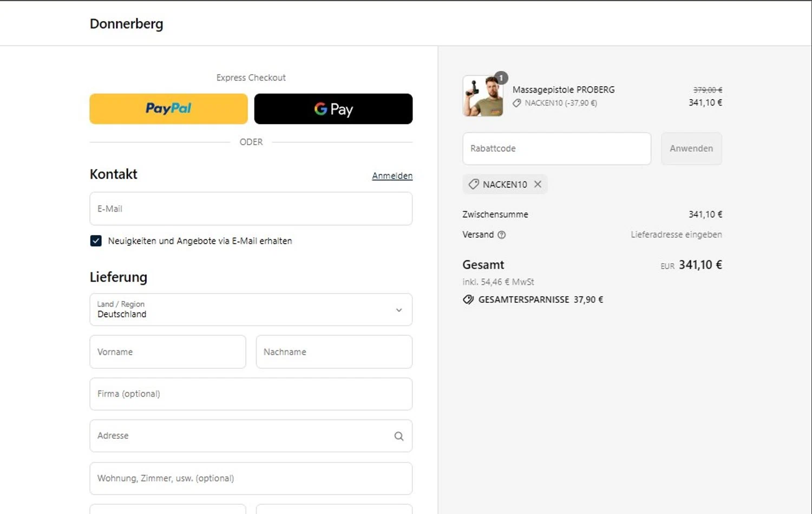
Task: Click the product discount tag icon
Action: [x=517, y=103]
